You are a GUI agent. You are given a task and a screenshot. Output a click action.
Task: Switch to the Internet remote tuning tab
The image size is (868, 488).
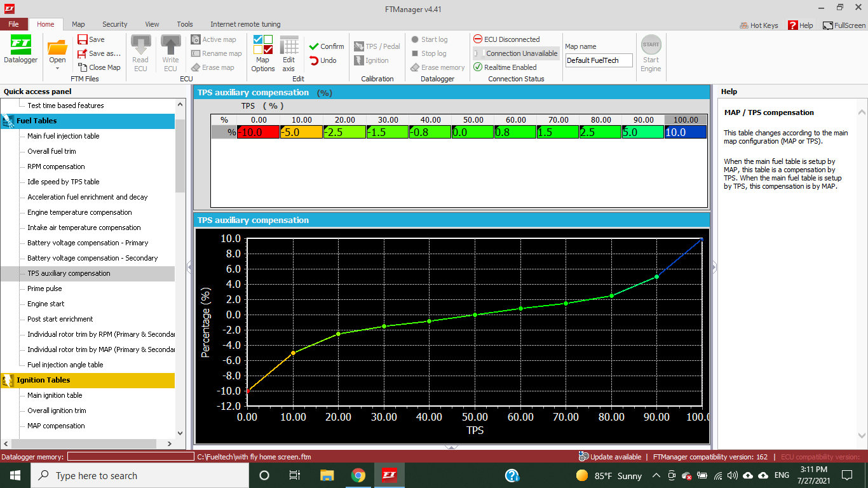[245, 24]
